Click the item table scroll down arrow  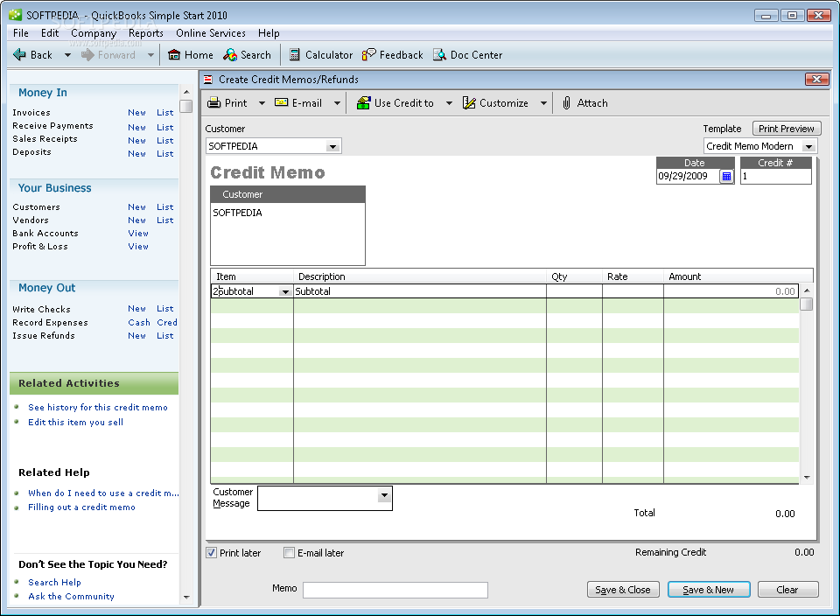[807, 477]
